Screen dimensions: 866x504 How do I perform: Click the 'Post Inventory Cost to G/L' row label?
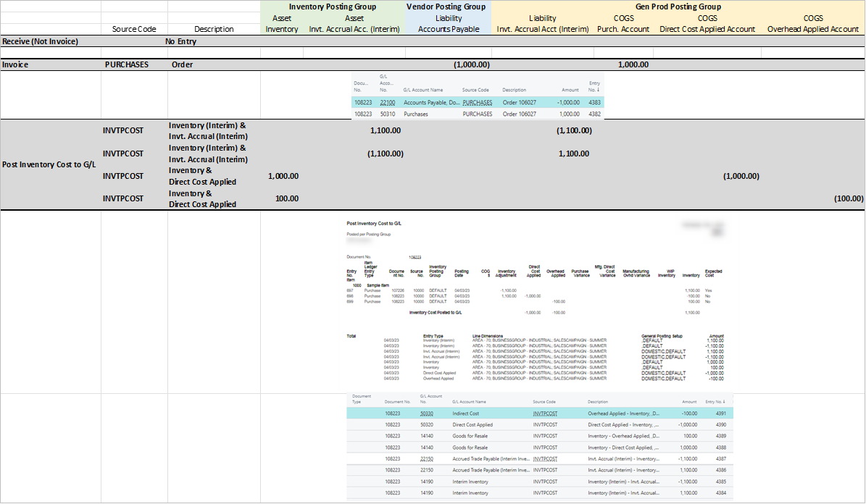click(x=49, y=164)
